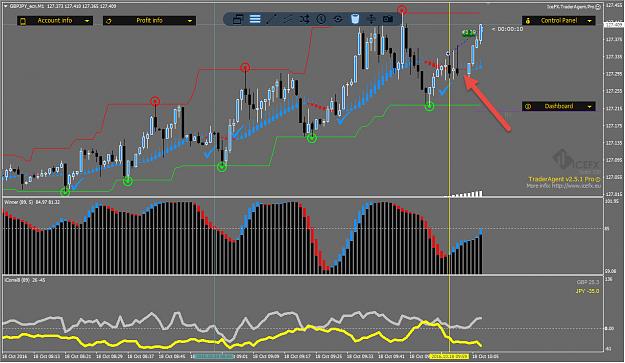This screenshot has width=625, height=363.
Task: Click the candle countdown timer 00:00:10
Action: tap(507, 29)
